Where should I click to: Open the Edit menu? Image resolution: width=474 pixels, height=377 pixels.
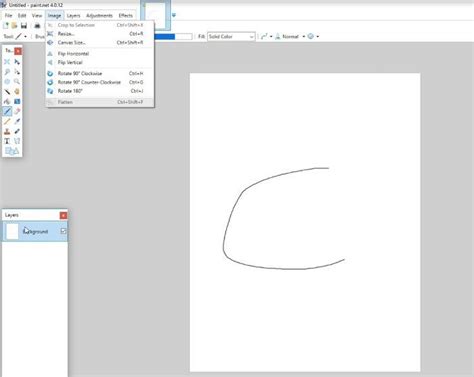coord(22,16)
